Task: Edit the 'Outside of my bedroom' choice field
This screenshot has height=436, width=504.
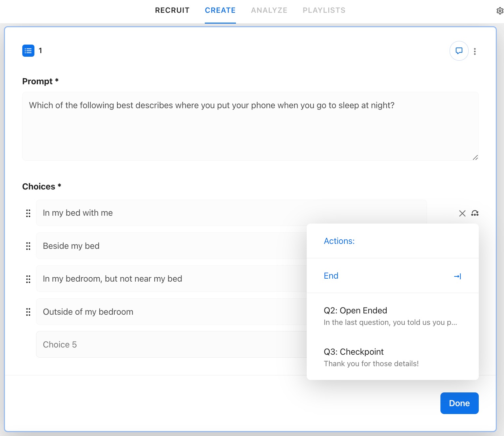Action: pyautogui.click(x=171, y=312)
